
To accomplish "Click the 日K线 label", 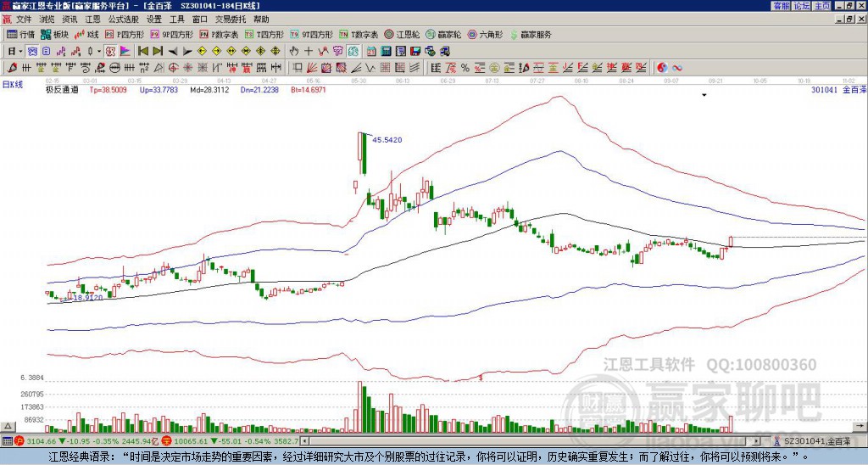I will pos(12,85).
